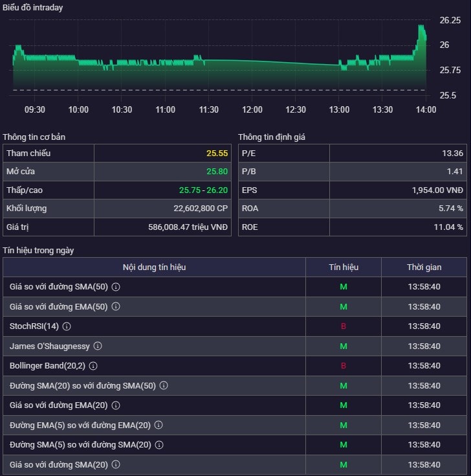Select EPS value 1,954.00 VNĐ

point(437,190)
